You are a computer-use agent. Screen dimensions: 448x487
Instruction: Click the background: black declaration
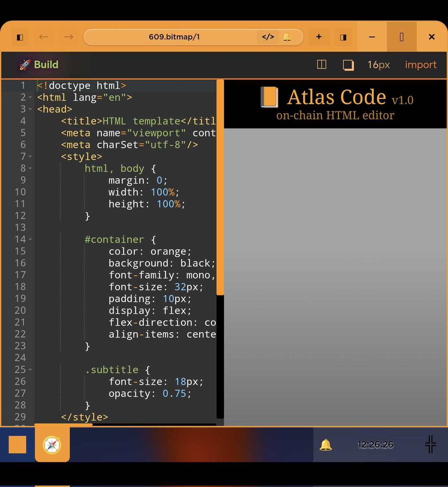coord(162,263)
